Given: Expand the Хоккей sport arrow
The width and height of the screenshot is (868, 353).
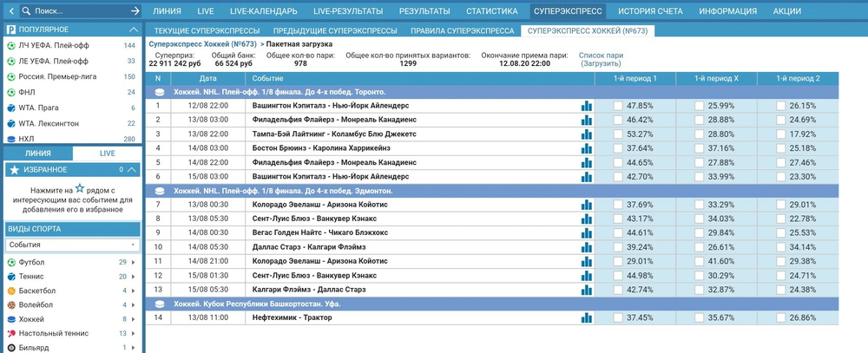Looking at the screenshot, I should tap(134, 319).
